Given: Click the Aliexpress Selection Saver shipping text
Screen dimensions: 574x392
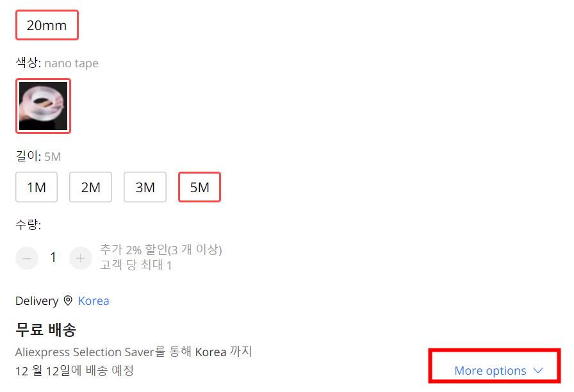Looking at the screenshot, I should pyautogui.click(x=134, y=352).
